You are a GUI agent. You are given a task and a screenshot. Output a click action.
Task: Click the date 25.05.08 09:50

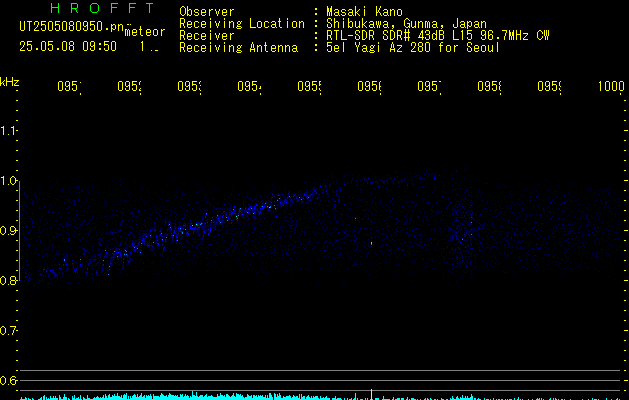click(x=68, y=46)
